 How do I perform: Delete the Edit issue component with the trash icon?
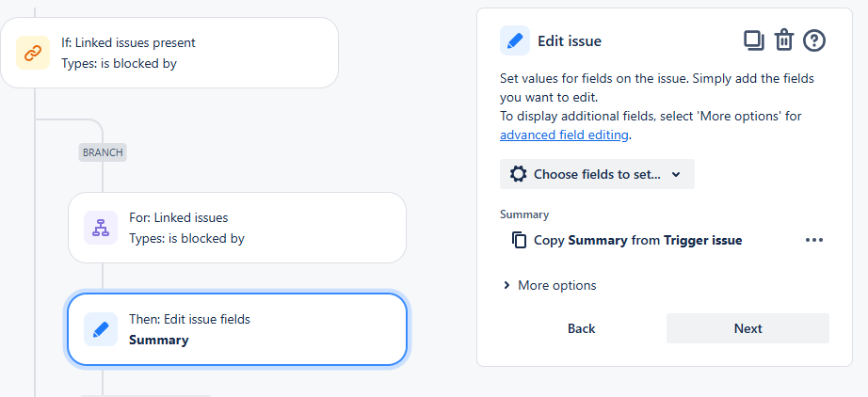(783, 40)
